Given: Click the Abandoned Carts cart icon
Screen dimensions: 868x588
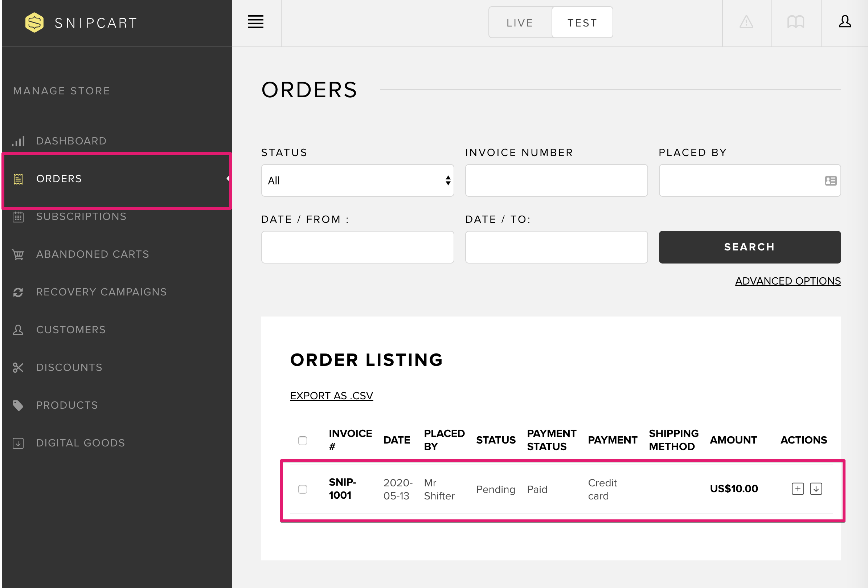Looking at the screenshot, I should (18, 254).
